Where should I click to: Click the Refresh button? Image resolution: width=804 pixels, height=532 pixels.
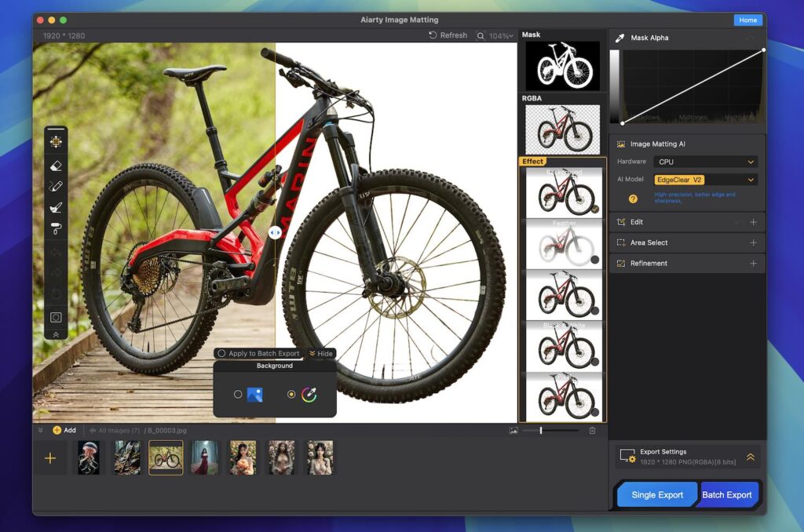pos(448,35)
